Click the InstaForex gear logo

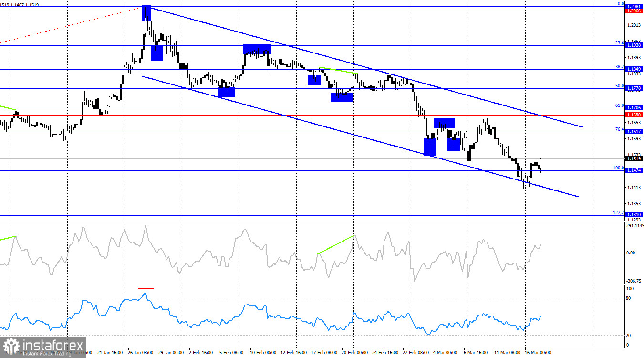click(x=10, y=345)
